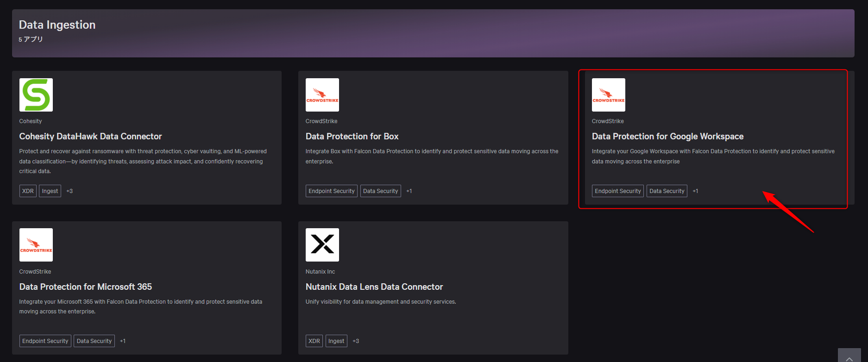This screenshot has width=868, height=362.
Task: Open Nutanix Data Lens Data Connector title
Action: tap(374, 287)
